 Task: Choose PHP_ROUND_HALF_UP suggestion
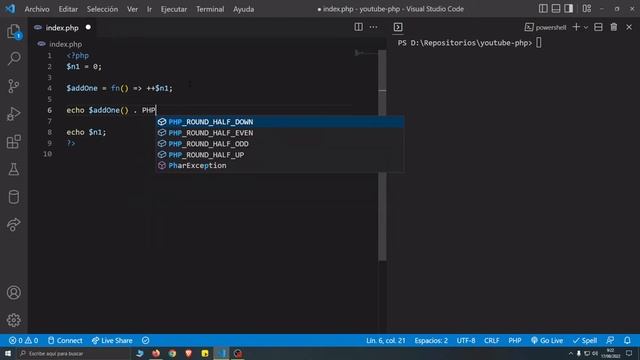point(280,155)
